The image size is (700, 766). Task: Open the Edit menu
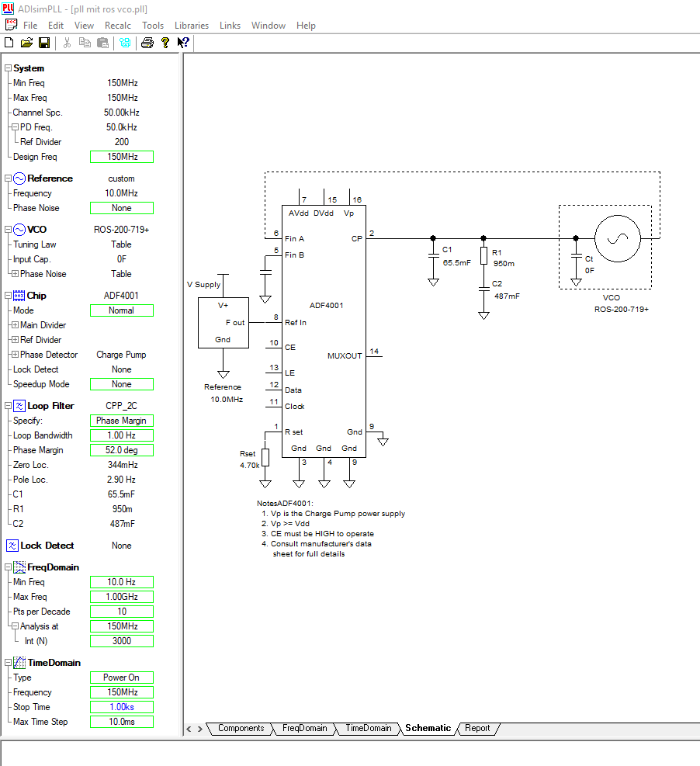pos(56,26)
